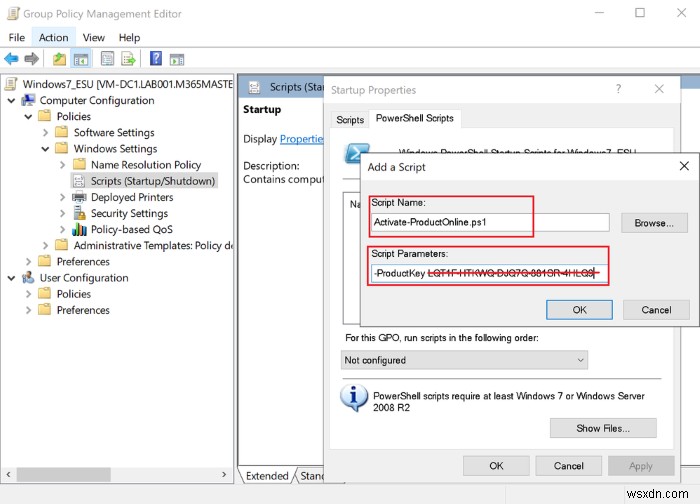
Task: Click Cancel in Add a Script dialog
Action: tap(656, 310)
